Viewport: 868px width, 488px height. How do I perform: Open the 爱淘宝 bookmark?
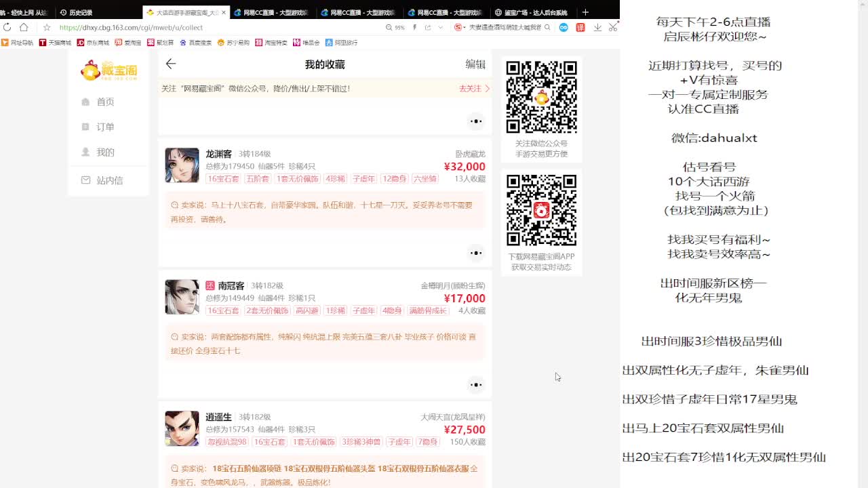(x=128, y=42)
